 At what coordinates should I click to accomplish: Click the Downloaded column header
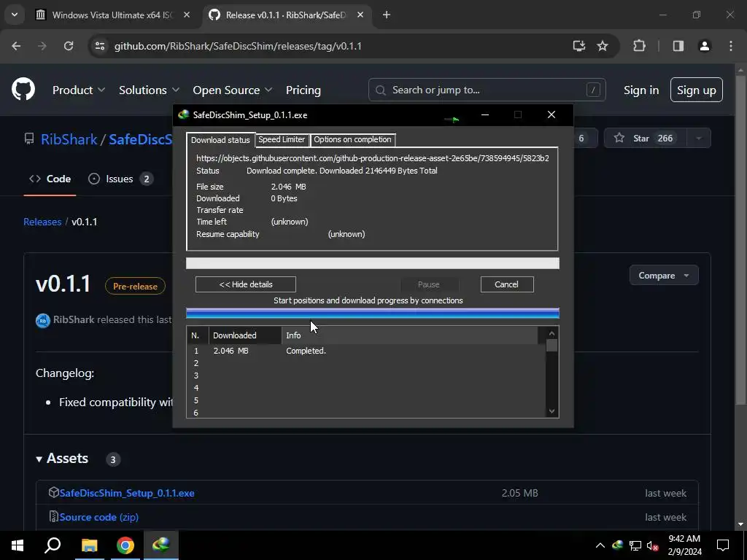point(245,335)
